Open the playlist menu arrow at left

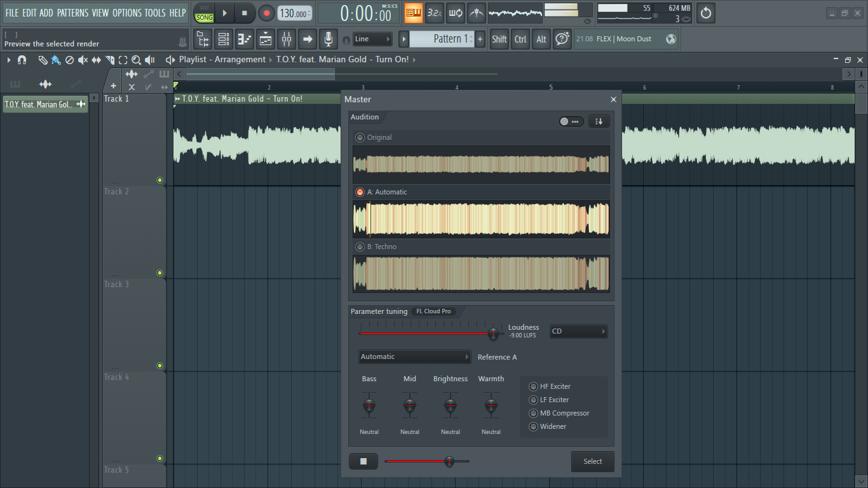[9, 60]
